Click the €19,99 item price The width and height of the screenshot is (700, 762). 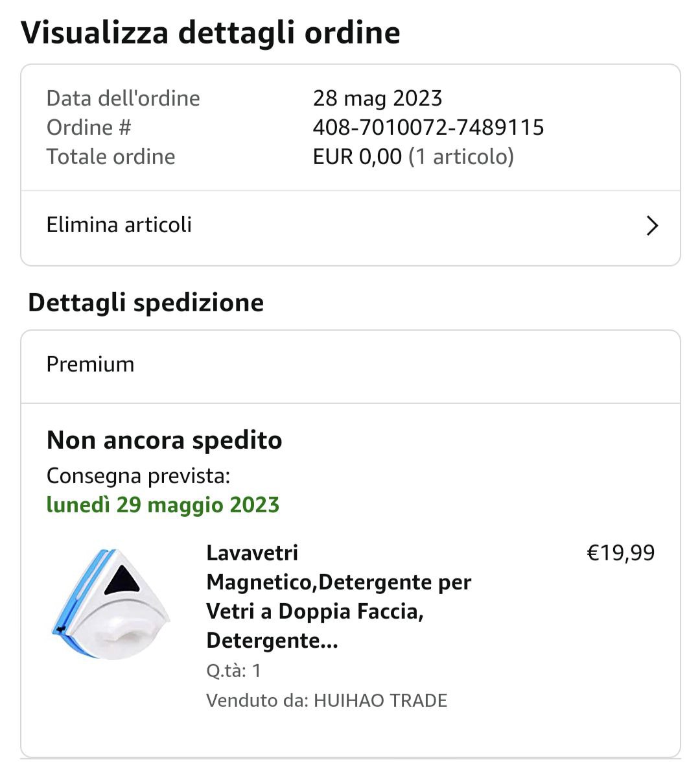click(620, 553)
